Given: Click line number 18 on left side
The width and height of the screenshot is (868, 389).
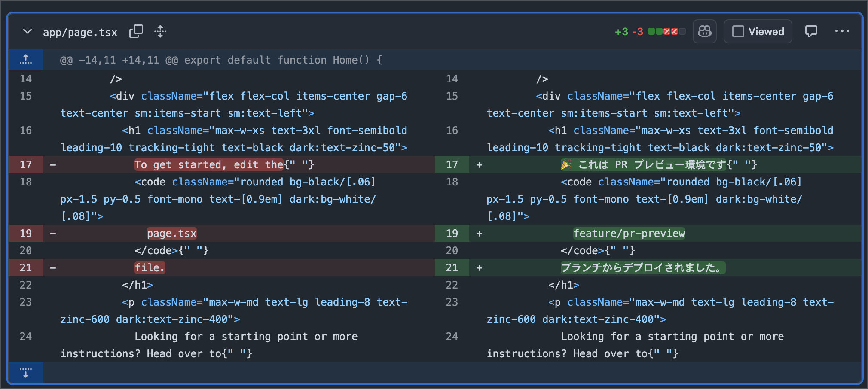Looking at the screenshot, I should pos(26,182).
